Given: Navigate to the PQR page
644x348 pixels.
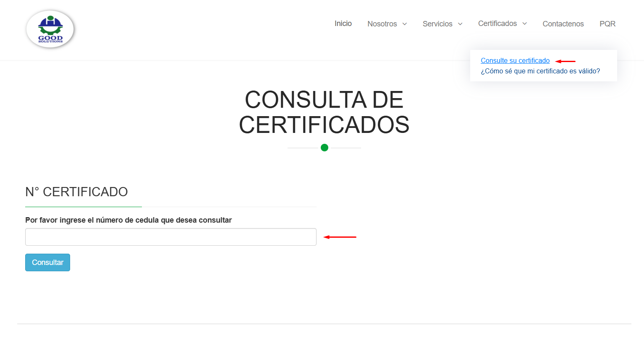Looking at the screenshot, I should pyautogui.click(x=607, y=24).
